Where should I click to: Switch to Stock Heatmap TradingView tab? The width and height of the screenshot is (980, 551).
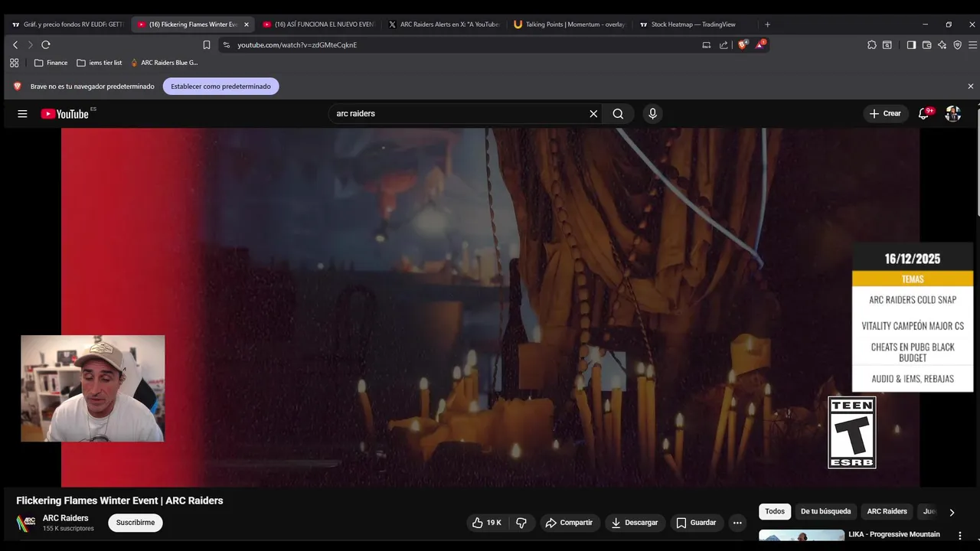(x=694, y=24)
